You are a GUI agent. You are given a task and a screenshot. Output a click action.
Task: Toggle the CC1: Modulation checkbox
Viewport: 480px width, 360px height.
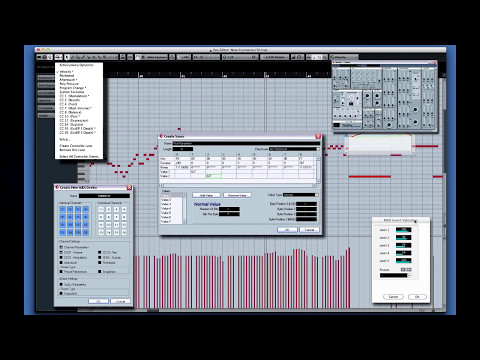[61, 258]
